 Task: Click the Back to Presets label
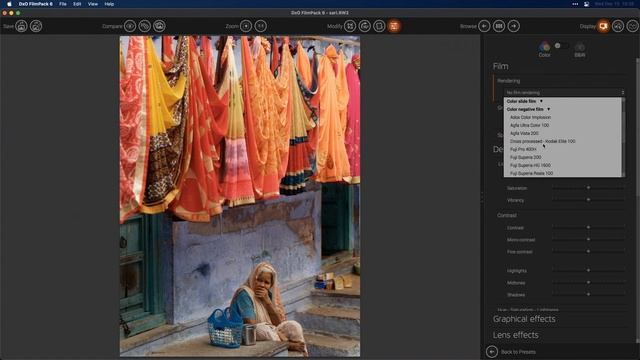click(x=518, y=352)
